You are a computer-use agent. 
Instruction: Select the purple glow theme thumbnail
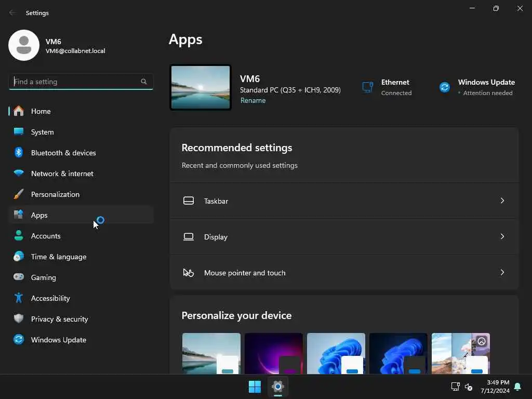click(x=273, y=353)
